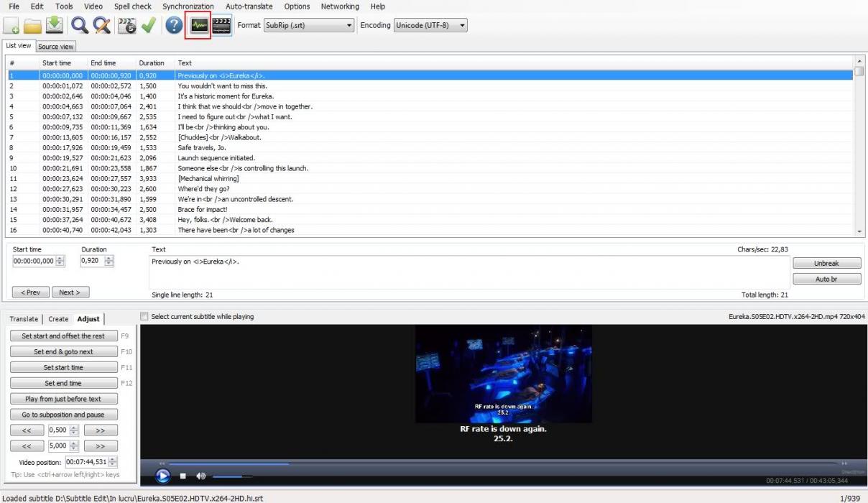868x503 pixels.
Task: Adjust the video player volume slider
Action: tap(231, 476)
